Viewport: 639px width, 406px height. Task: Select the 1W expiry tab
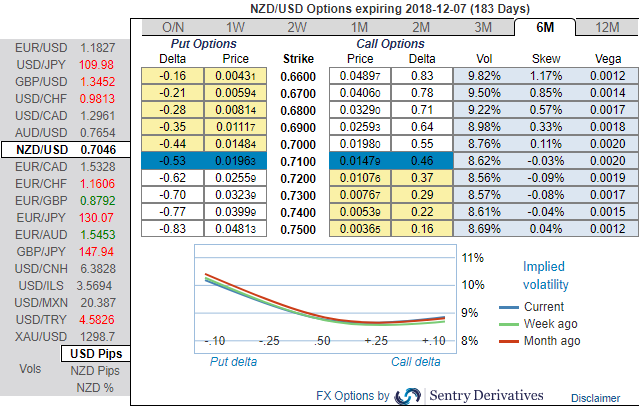[x=235, y=27]
